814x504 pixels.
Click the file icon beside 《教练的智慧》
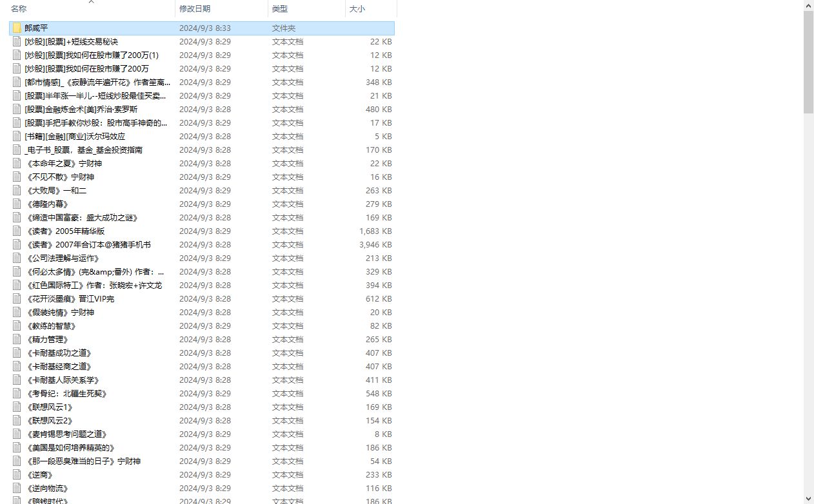[x=17, y=325]
